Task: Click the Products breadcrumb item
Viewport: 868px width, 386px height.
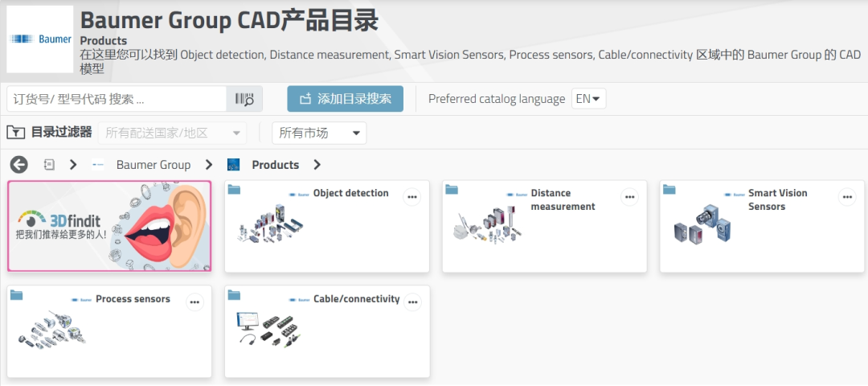Action: pyautogui.click(x=275, y=165)
